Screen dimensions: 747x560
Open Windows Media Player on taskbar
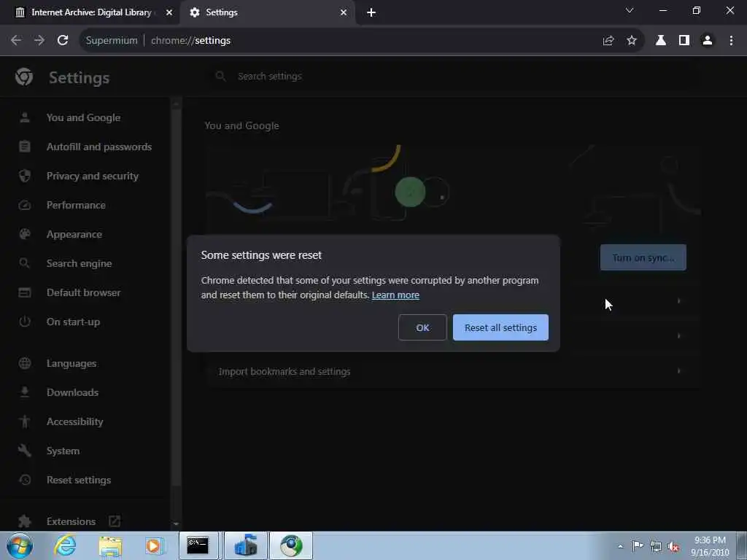click(154, 545)
